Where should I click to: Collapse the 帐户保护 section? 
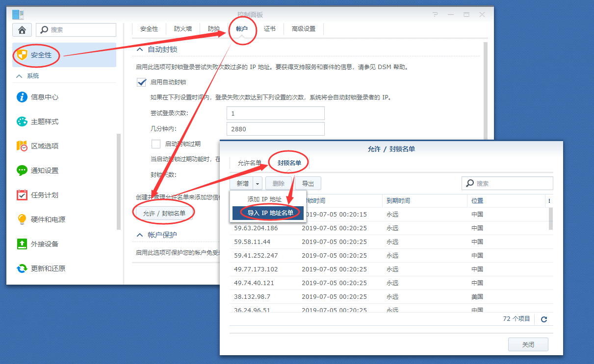click(x=139, y=235)
